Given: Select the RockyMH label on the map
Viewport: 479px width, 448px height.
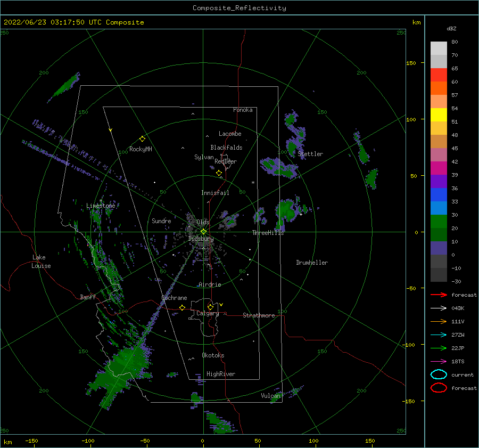Looking at the screenshot, I should click(141, 149).
